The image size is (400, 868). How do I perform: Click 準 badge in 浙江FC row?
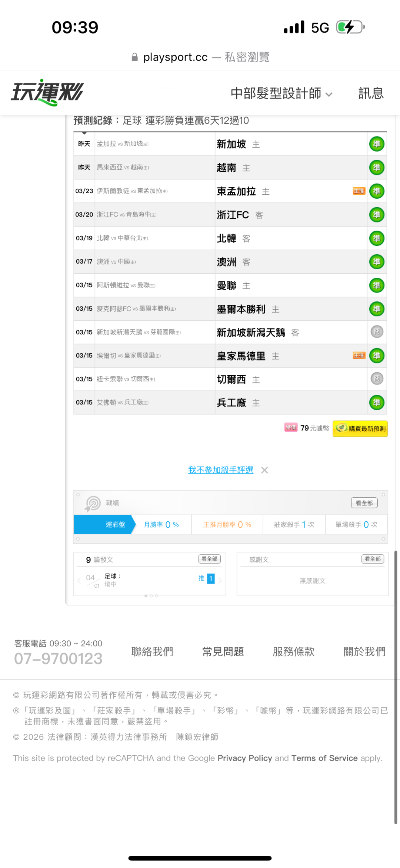pos(377,215)
